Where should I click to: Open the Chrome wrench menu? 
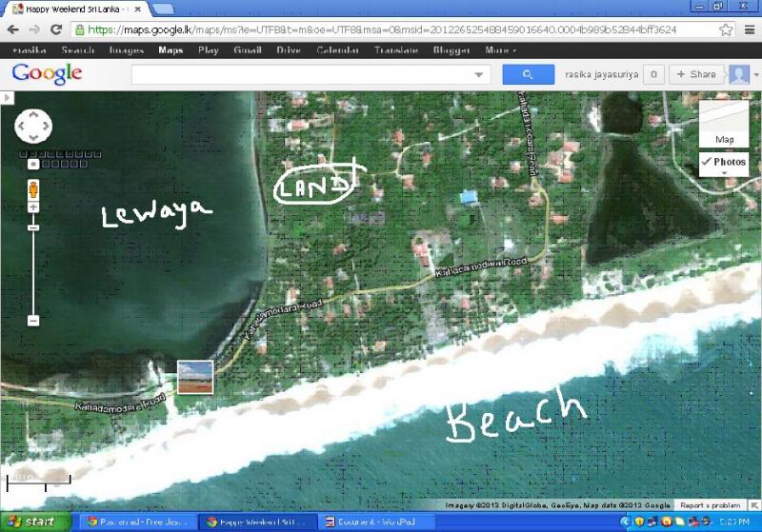[x=748, y=30]
